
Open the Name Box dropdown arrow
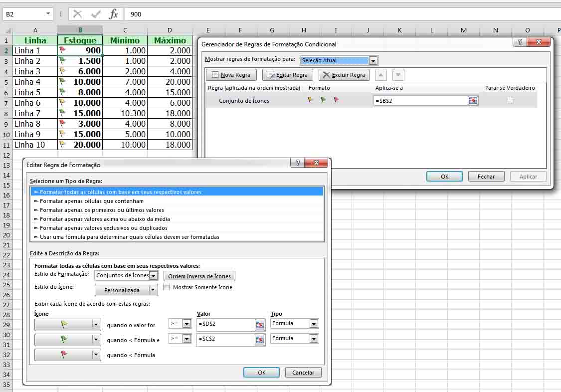pos(48,14)
